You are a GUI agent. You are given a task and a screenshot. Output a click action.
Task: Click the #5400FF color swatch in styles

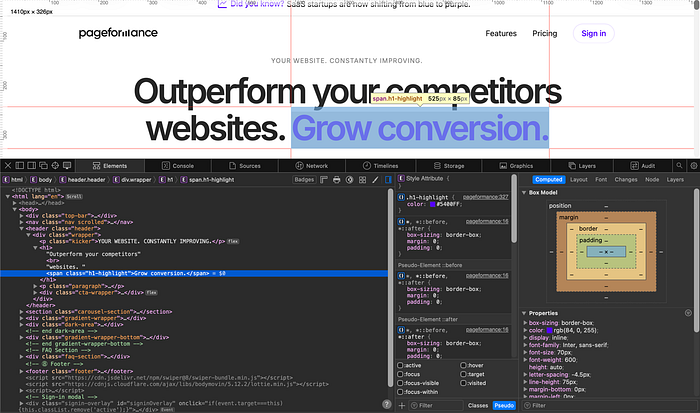click(x=433, y=204)
